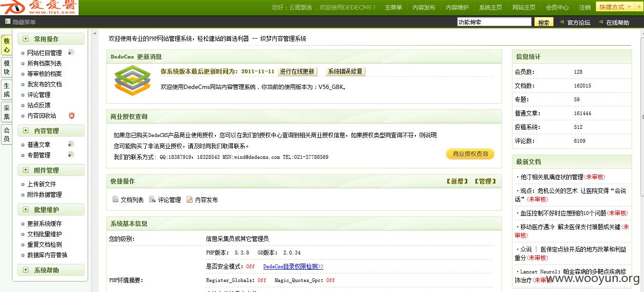Viewport: 644px width, 292px height.
Task: Switch to the 核心 side tab
Action: pyautogui.click(x=6, y=45)
